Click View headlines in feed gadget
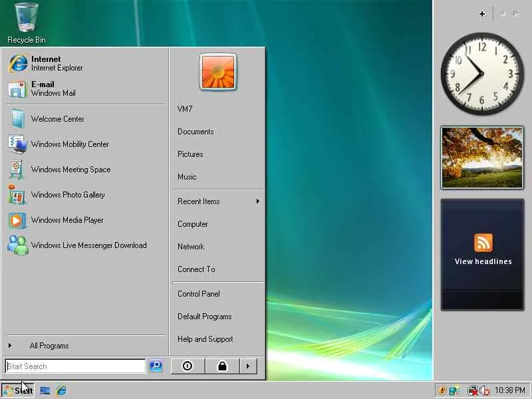532x399 pixels. tap(483, 261)
